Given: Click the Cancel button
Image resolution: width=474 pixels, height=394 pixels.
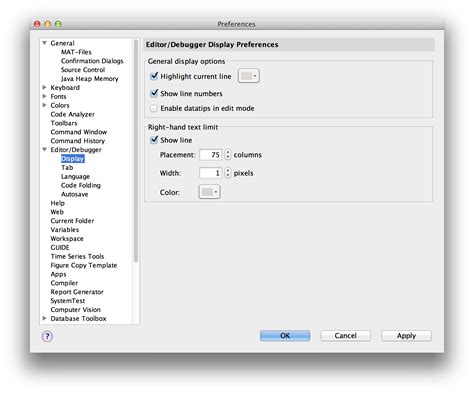Looking at the screenshot, I should (346, 336).
